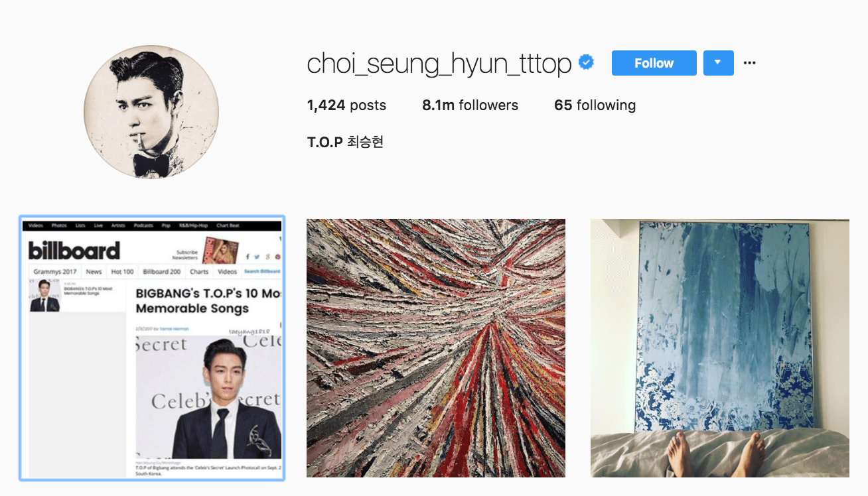Viewport: 868px width, 496px height.
Task: Click the choi_seung_hyun_tttop username heading
Action: coord(439,64)
